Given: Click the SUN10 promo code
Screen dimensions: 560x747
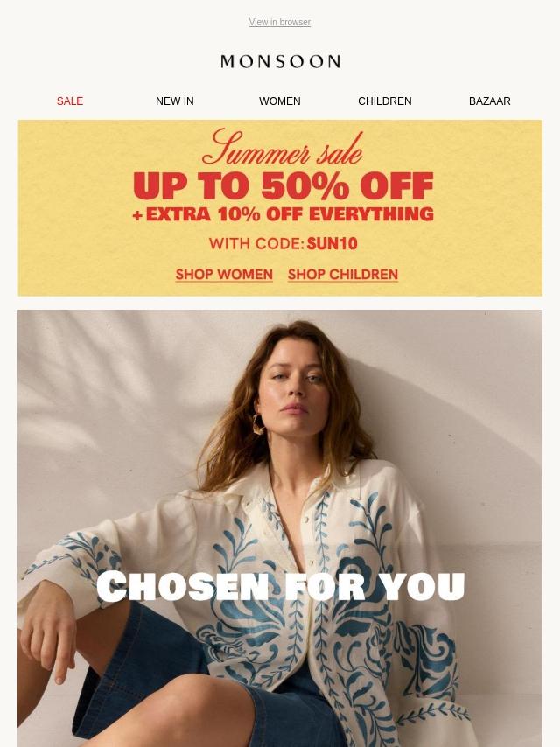Looking at the screenshot, I should click(332, 244).
